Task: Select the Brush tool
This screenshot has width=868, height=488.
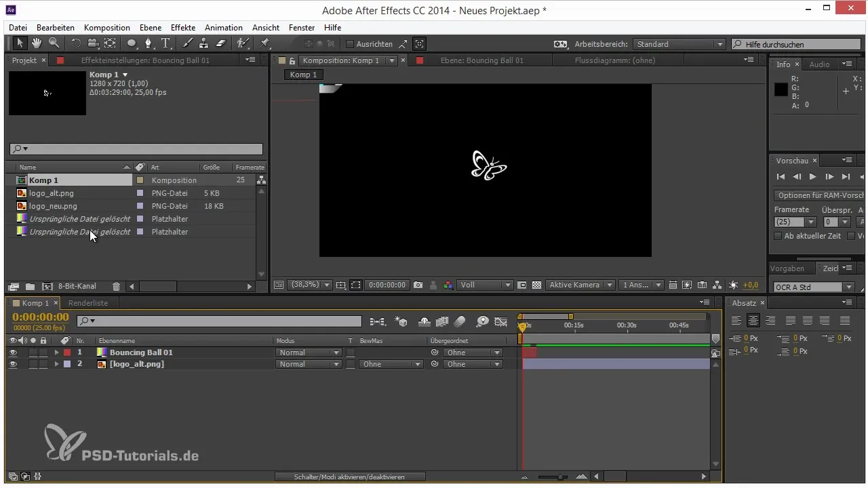Action: (188, 43)
